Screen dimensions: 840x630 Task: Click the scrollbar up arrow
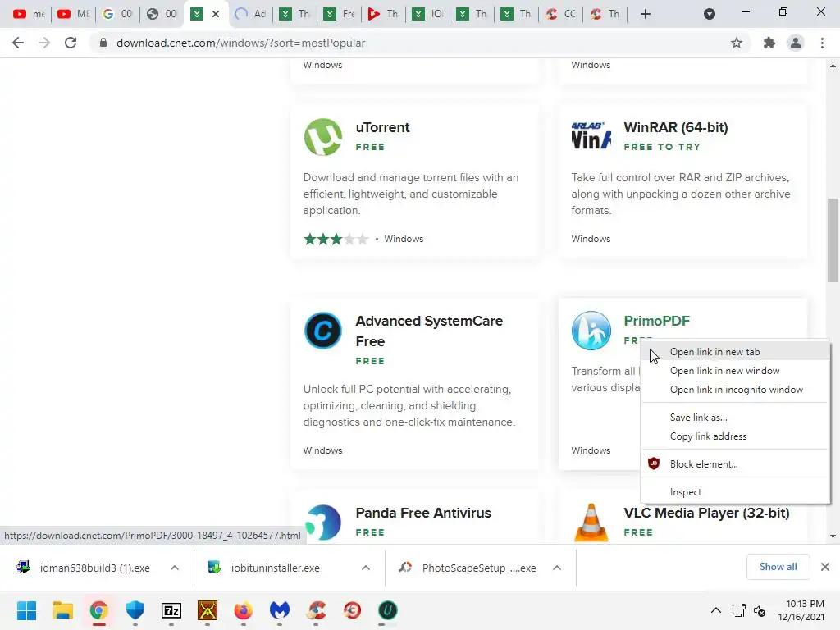point(833,66)
